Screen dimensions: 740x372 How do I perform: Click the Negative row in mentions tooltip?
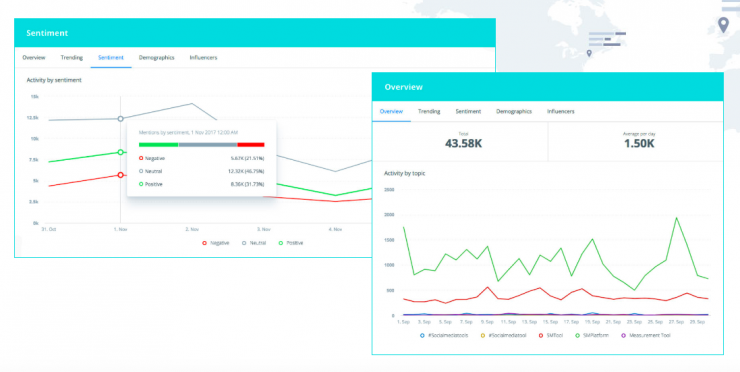pyautogui.click(x=202, y=158)
